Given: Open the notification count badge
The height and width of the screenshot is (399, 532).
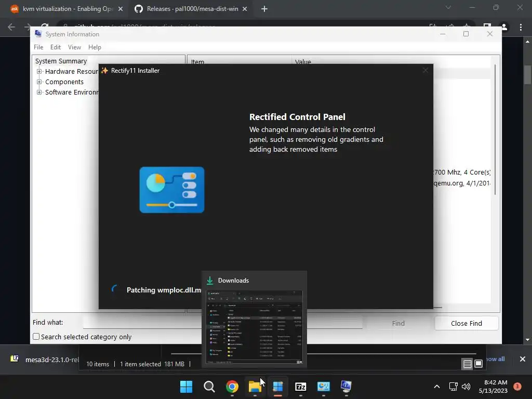Looking at the screenshot, I should 517,386.
